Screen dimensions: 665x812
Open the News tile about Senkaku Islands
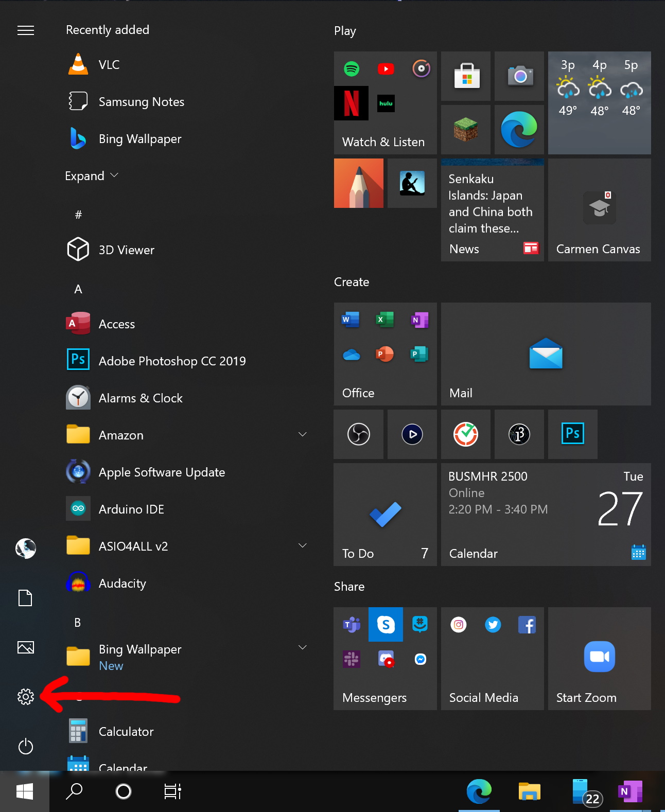[x=493, y=210]
